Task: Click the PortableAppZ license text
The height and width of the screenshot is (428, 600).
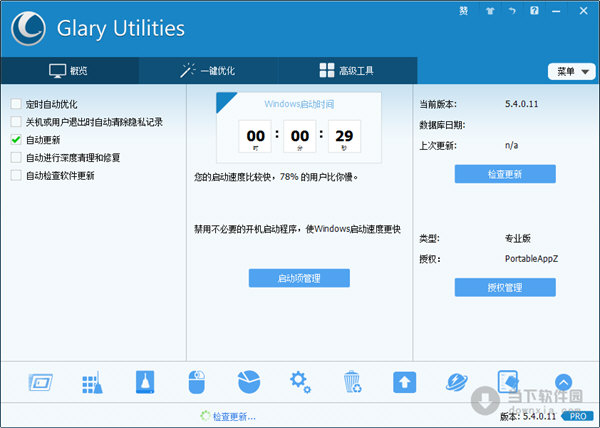Action: (532, 259)
